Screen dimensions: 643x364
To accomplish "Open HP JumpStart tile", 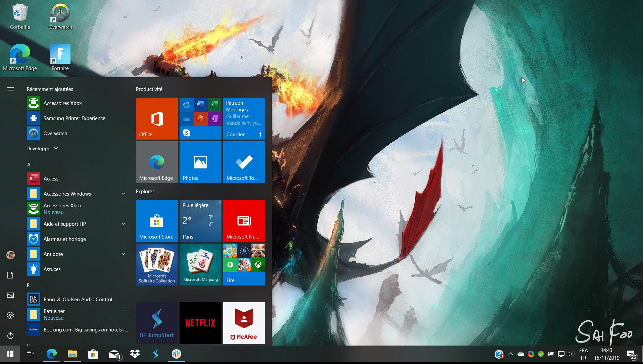I will click(157, 323).
